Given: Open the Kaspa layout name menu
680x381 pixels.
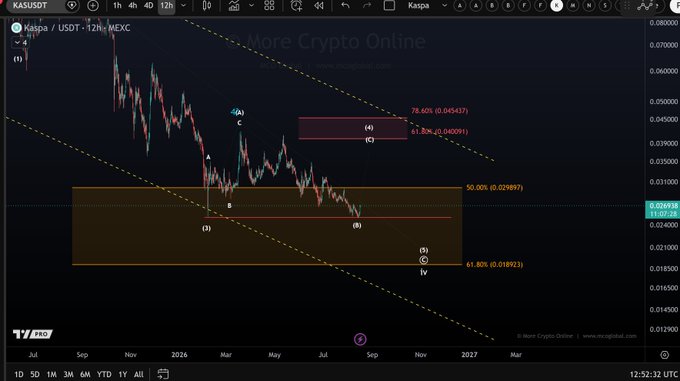Looking at the screenshot, I should tap(418, 6).
